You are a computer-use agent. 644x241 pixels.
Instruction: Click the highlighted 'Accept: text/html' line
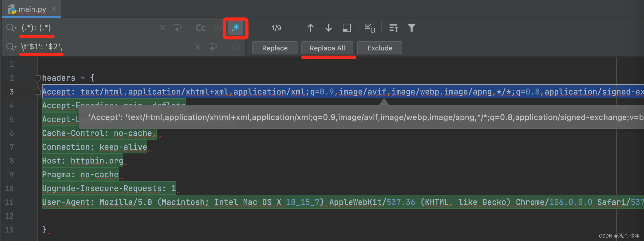[x=343, y=92]
